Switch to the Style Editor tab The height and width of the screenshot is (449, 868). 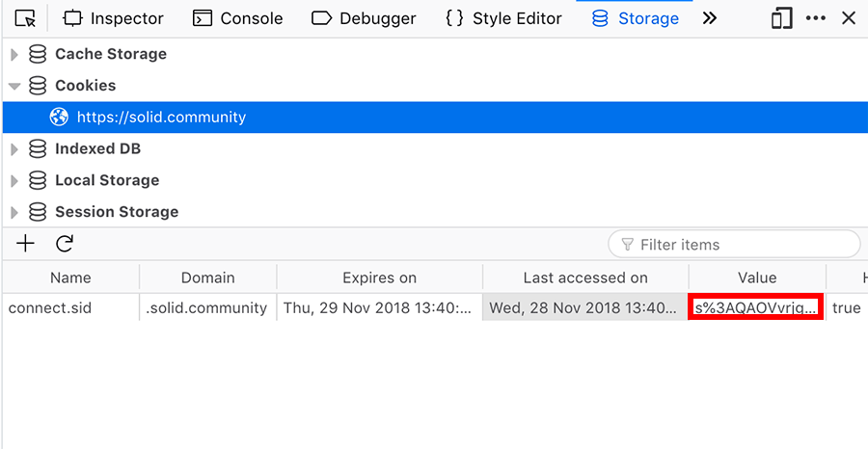(x=503, y=19)
